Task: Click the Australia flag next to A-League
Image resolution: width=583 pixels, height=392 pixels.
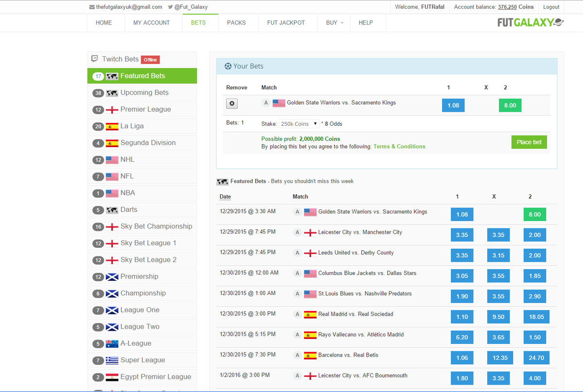Action: [112, 343]
